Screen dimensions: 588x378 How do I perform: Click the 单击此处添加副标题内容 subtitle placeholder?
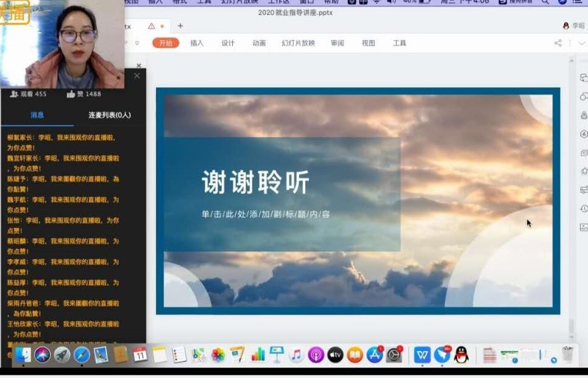(265, 215)
